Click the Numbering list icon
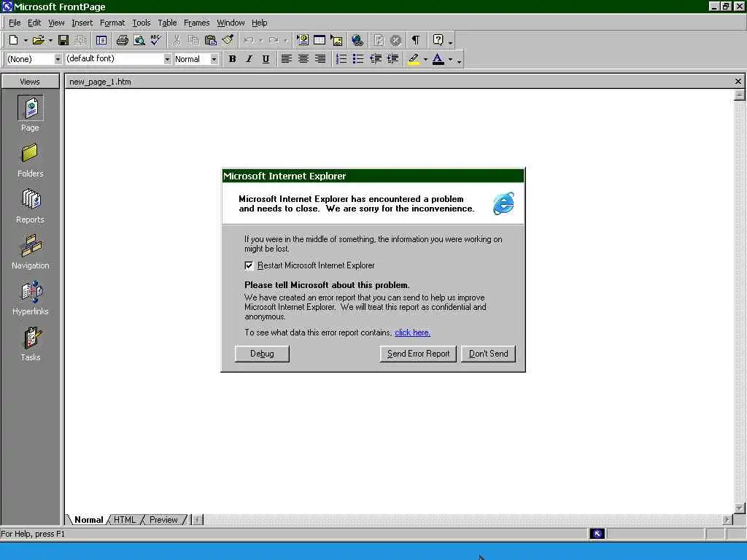This screenshot has height=560, width=747. (341, 59)
